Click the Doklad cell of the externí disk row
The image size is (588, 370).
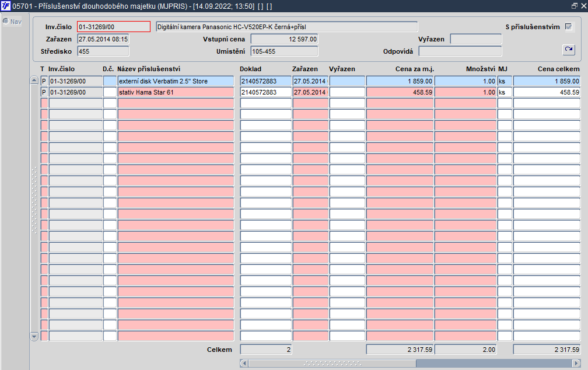pos(266,81)
